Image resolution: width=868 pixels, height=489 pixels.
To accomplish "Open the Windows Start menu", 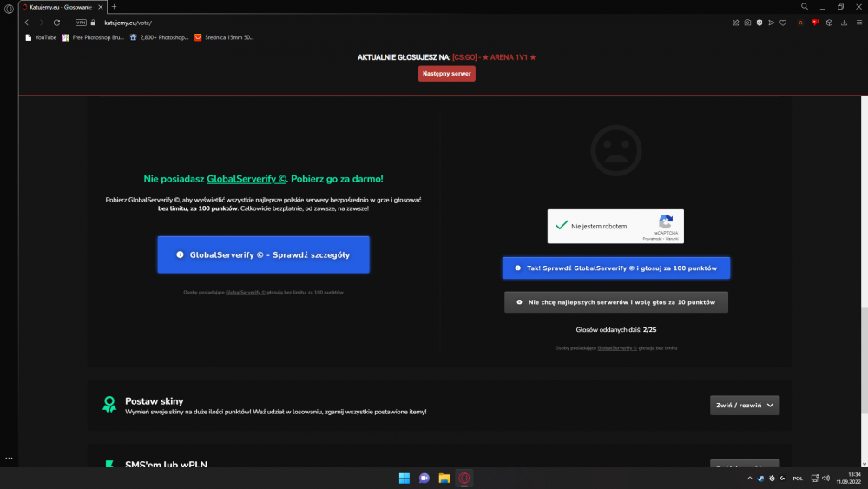I will tap(404, 478).
